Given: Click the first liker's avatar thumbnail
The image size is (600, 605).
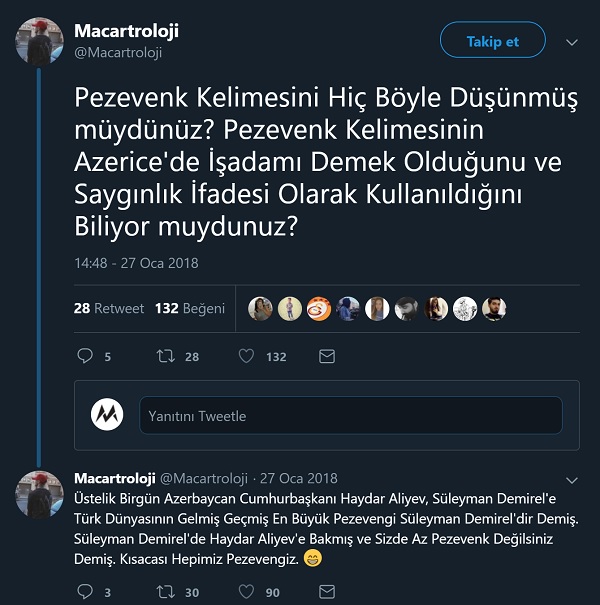Looking at the screenshot, I should pyautogui.click(x=260, y=308).
